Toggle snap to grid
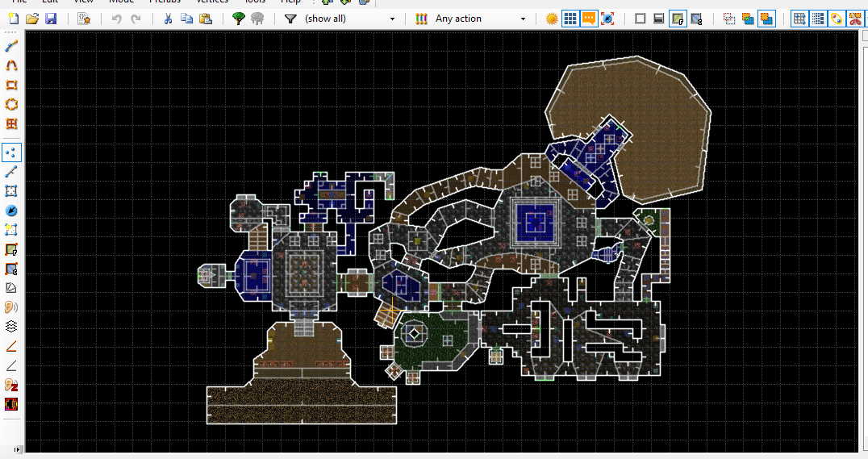The height and width of the screenshot is (459, 868). click(799, 19)
